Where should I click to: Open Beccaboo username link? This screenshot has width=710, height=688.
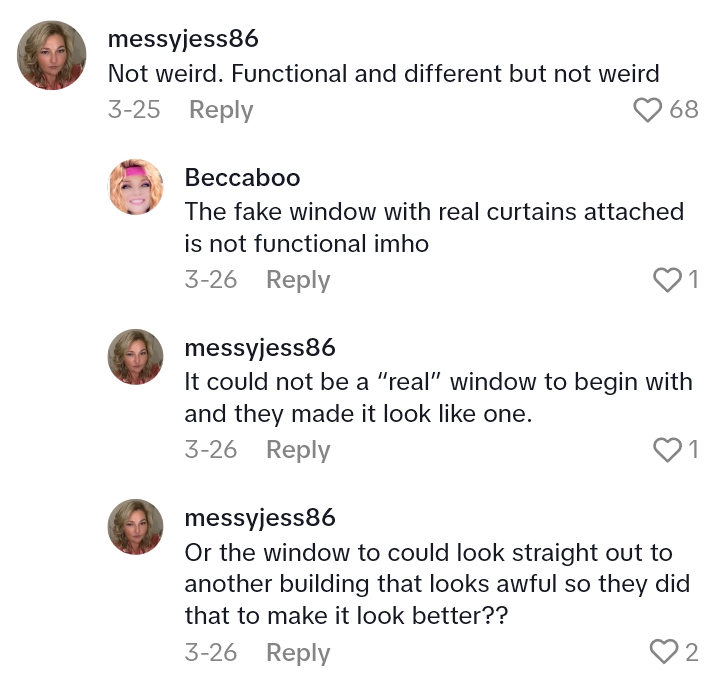tap(242, 178)
